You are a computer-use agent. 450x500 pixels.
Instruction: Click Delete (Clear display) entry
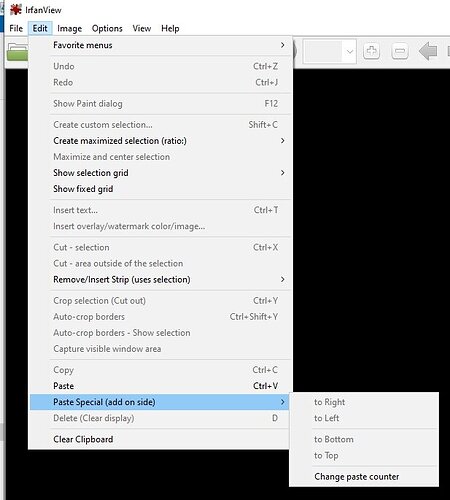tap(159, 418)
